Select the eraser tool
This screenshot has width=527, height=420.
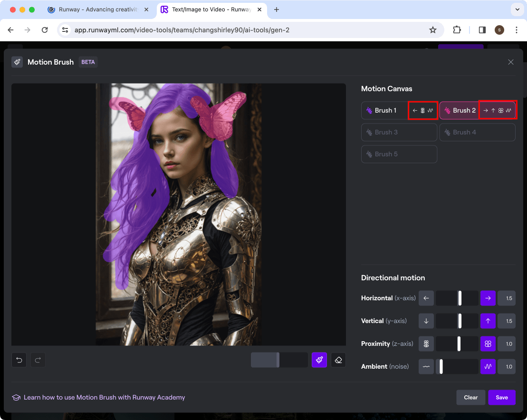click(338, 360)
